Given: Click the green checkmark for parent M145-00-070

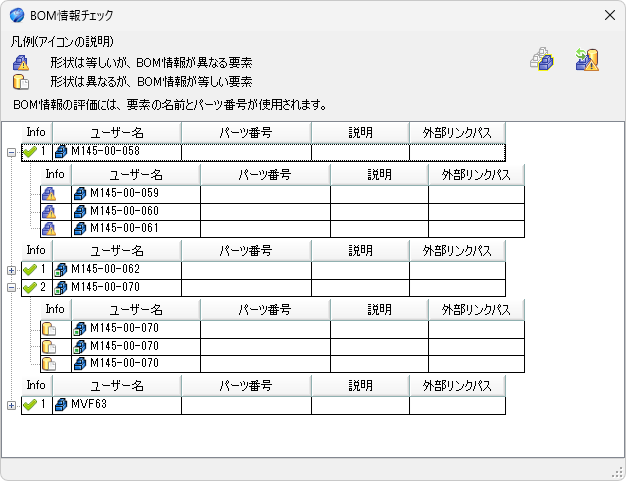Looking at the screenshot, I should (x=30, y=287).
